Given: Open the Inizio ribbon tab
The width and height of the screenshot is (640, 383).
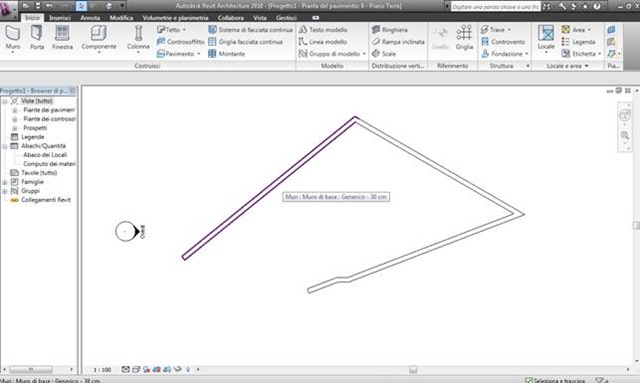Looking at the screenshot, I should click(32, 18).
